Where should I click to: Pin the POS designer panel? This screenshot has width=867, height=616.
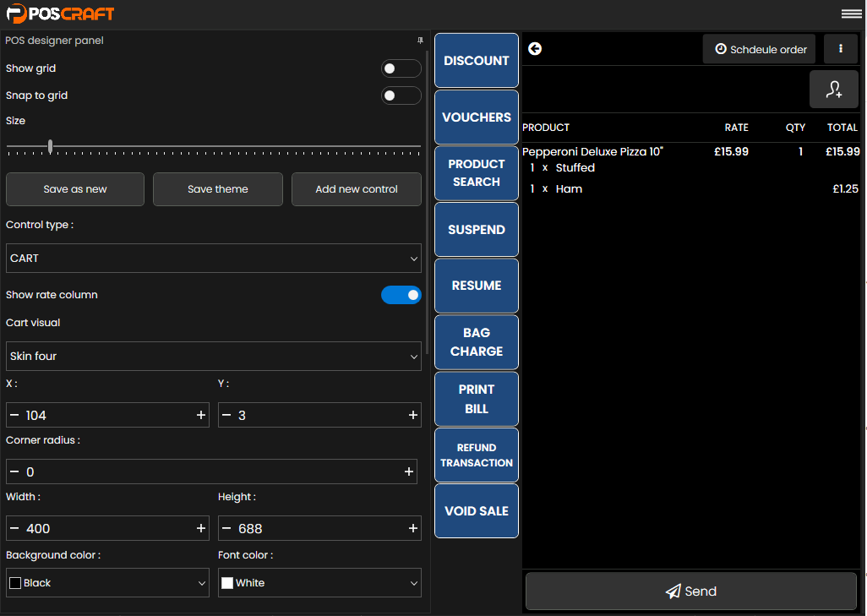[420, 41]
